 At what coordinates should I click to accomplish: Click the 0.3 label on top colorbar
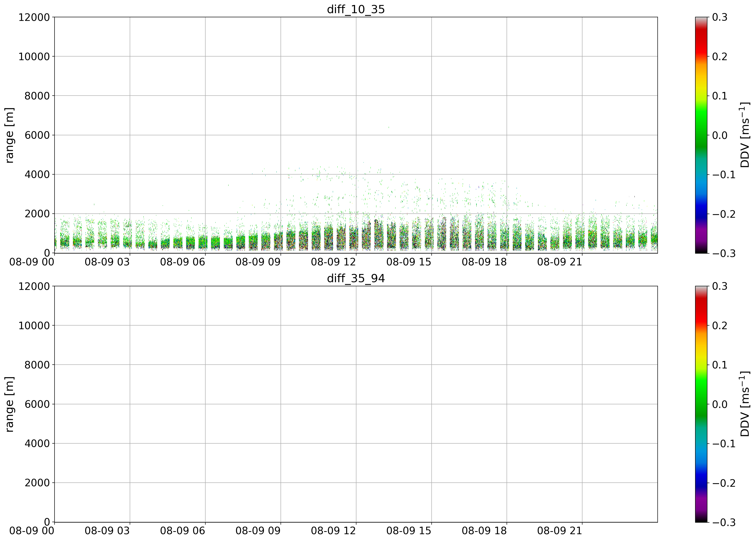pyautogui.click(x=720, y=17)
